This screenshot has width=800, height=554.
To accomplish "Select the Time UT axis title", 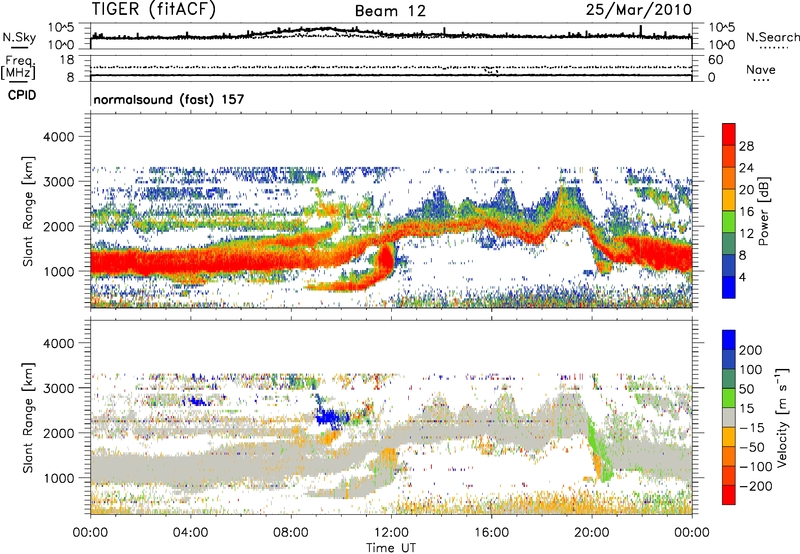I will (x=391, y=547).
